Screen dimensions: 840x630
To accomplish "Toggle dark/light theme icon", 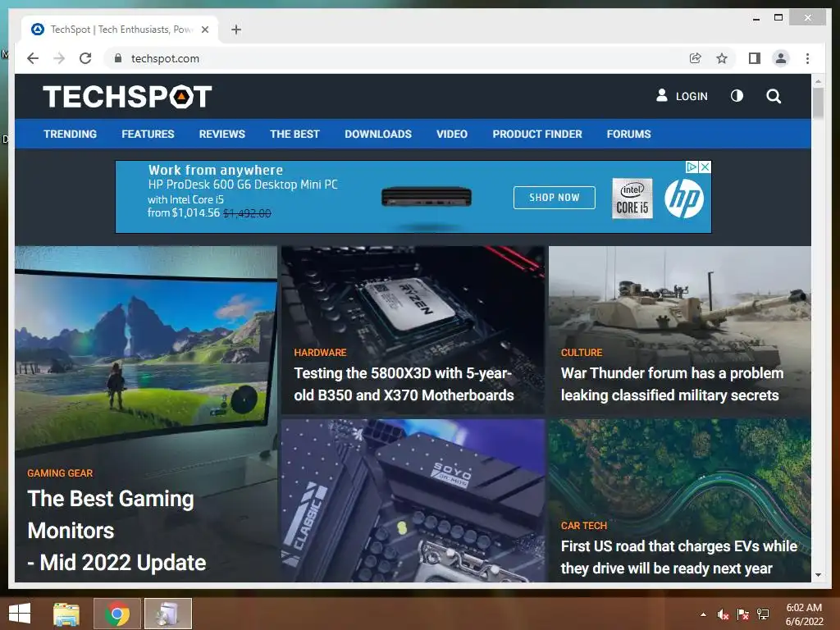I will pos(737,96).
